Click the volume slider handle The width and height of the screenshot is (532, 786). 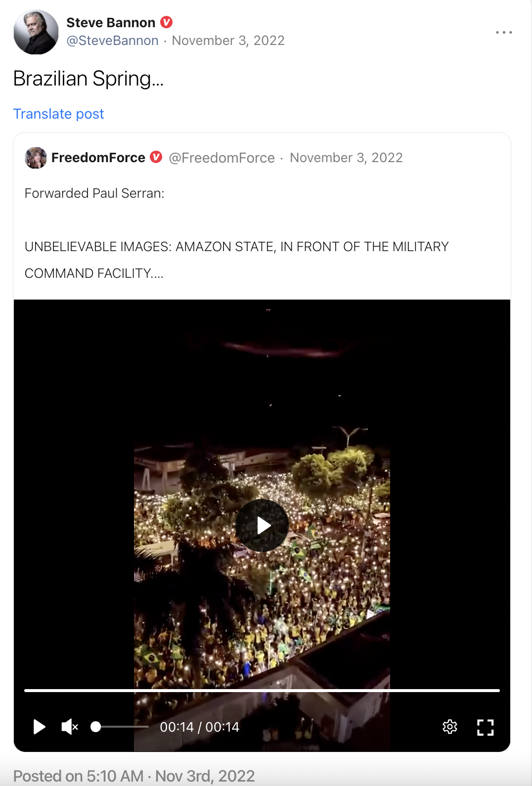(x=96, y=727)
